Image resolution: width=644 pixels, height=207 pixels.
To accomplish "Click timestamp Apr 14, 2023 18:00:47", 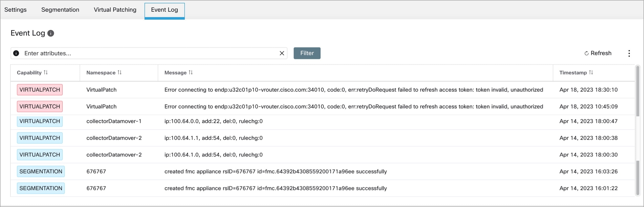I will click(588, 121).
